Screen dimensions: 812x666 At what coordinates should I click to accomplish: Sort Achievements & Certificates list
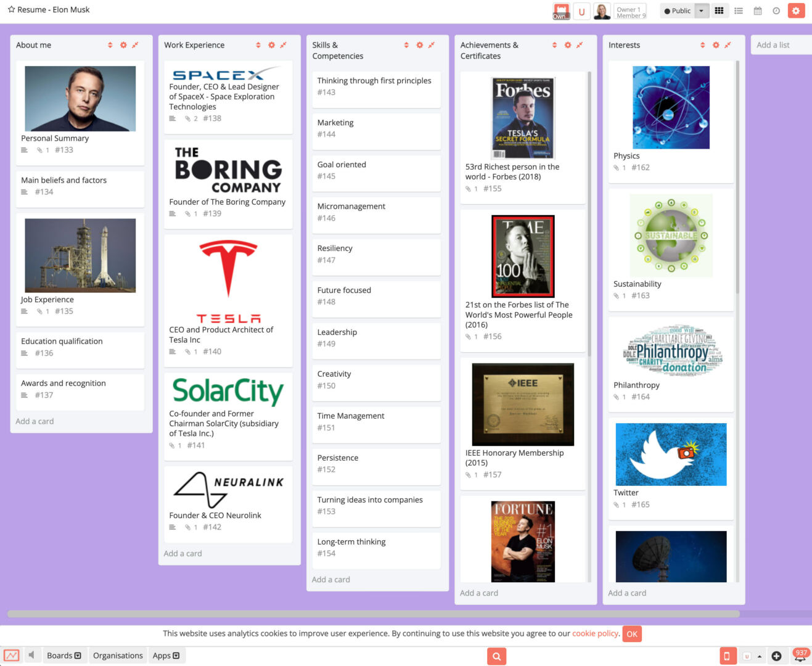click(554, 45)
